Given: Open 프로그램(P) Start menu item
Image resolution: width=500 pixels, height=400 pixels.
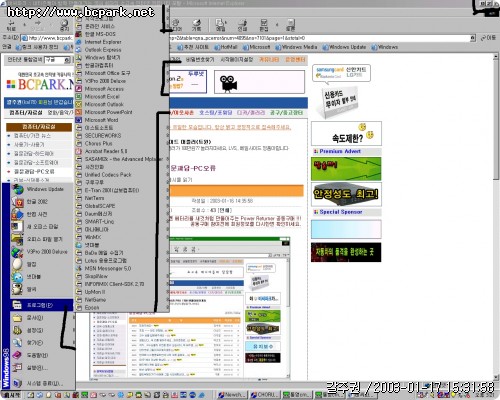Looking at the screenshot, I should tap(40, 305).
